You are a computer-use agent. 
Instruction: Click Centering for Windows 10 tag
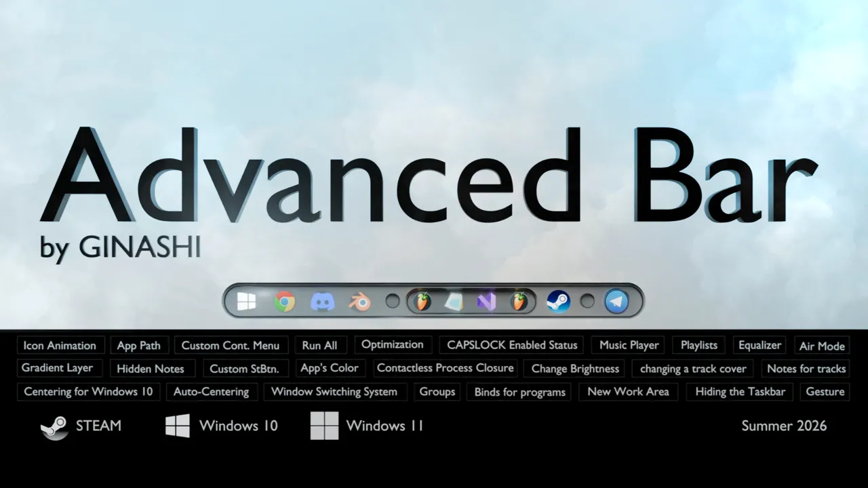[x=89, y=391]
